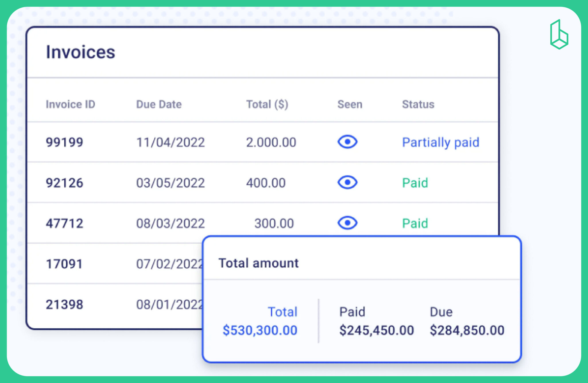This screenshot has height=383, width=588.
Task: Click the eye icon for invoice 99199
Action: [x=347, y=142]
